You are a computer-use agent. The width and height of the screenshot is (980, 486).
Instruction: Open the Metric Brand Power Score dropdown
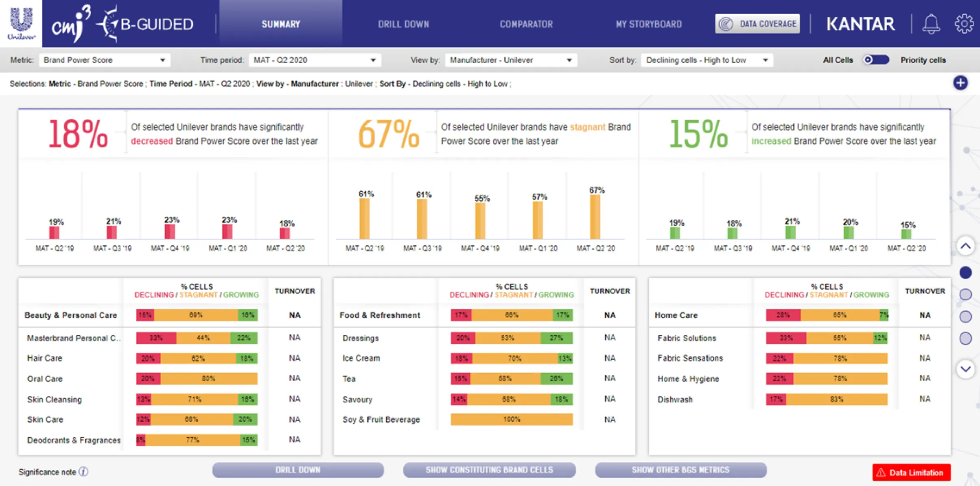coord(105,60)
